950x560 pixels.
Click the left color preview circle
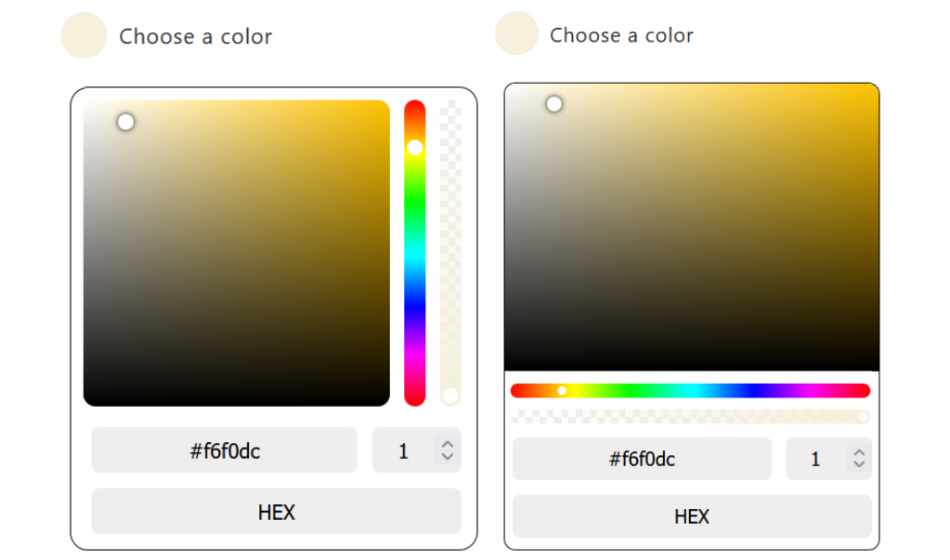(84, 36)
